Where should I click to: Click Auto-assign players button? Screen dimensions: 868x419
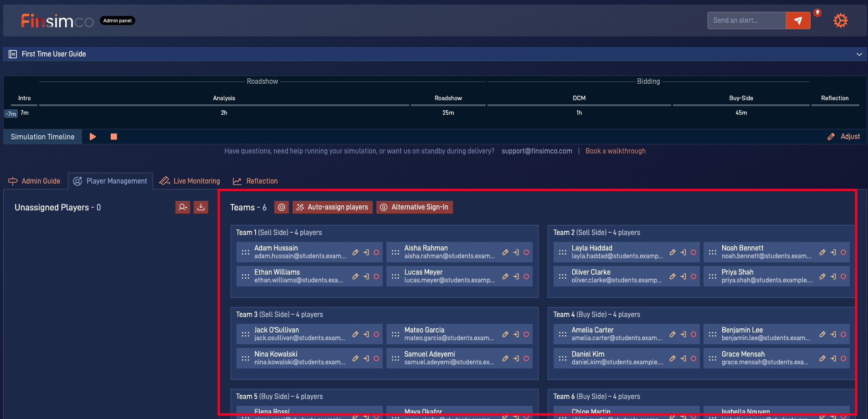click(x=333, y=207)
